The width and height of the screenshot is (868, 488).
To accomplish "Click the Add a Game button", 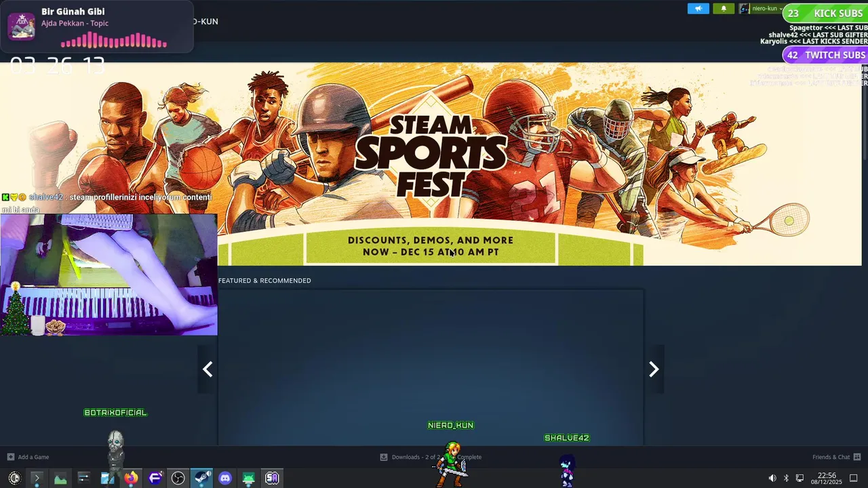I will pos(28,457).
